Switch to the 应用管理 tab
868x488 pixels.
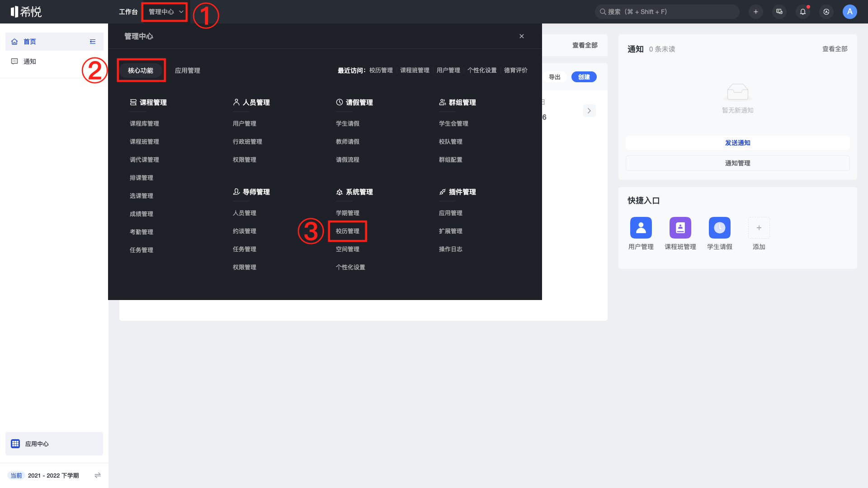(x=188, y=70)
